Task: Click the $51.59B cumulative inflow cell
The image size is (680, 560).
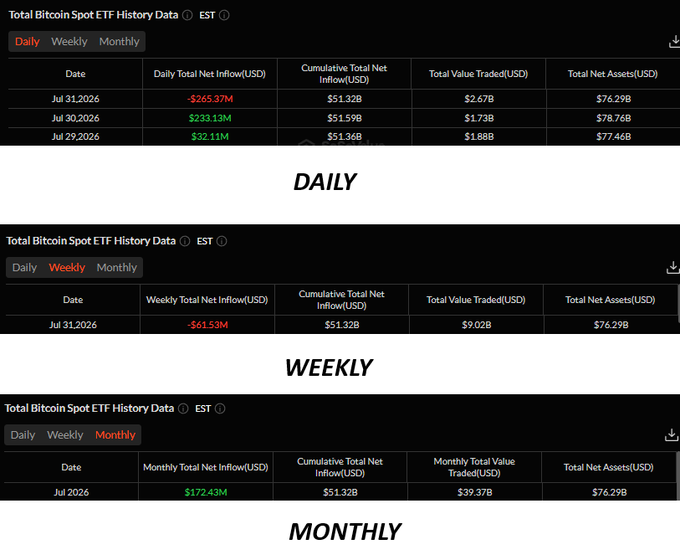Action: tap(344, 118)
